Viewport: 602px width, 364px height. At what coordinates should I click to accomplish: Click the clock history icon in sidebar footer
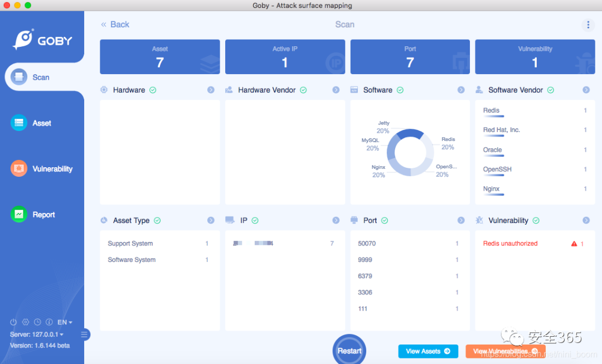37,322
